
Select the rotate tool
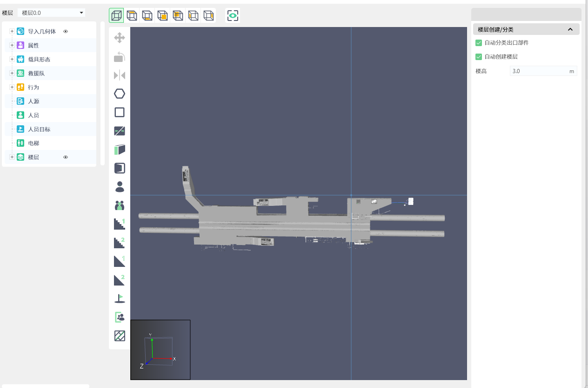[120, 56]
